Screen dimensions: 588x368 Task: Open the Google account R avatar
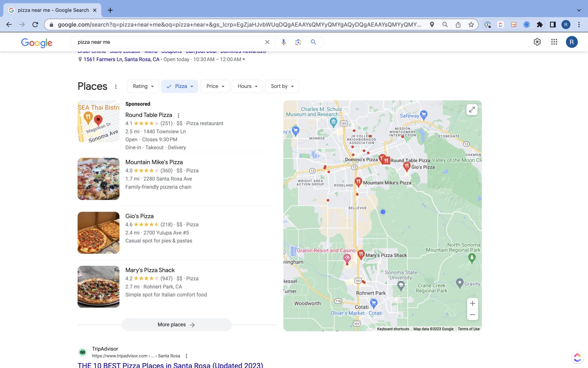(571, 42)
